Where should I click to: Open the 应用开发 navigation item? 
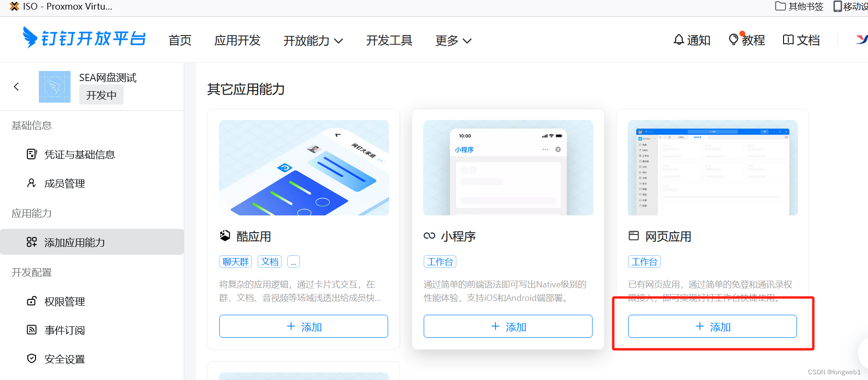pos(238,40)
